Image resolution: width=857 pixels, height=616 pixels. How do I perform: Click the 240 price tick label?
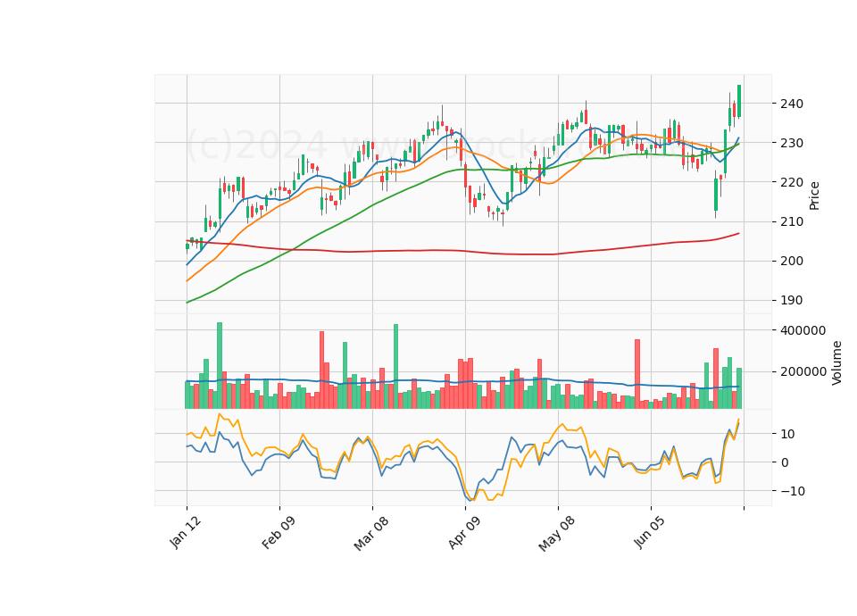click(793, 104)
